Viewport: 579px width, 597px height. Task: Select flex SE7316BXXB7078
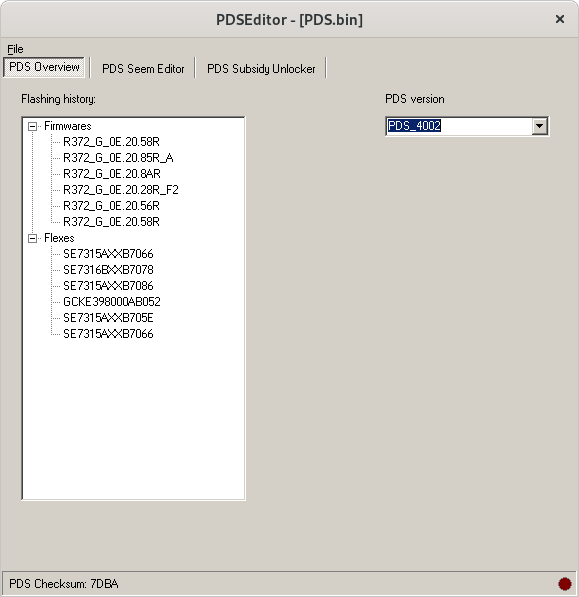(x=108, y=270)
